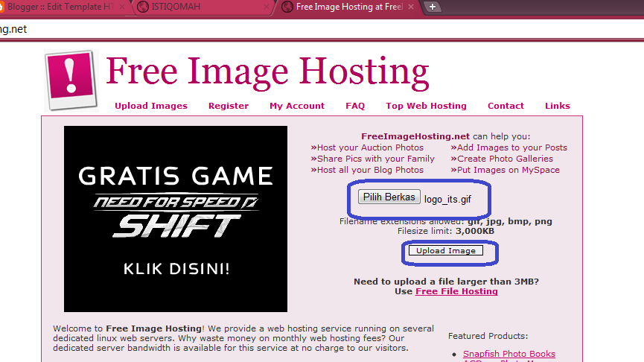This screenshot has height=362, width=644.
Task: Open the FAQ page
Action: [355, 106]
